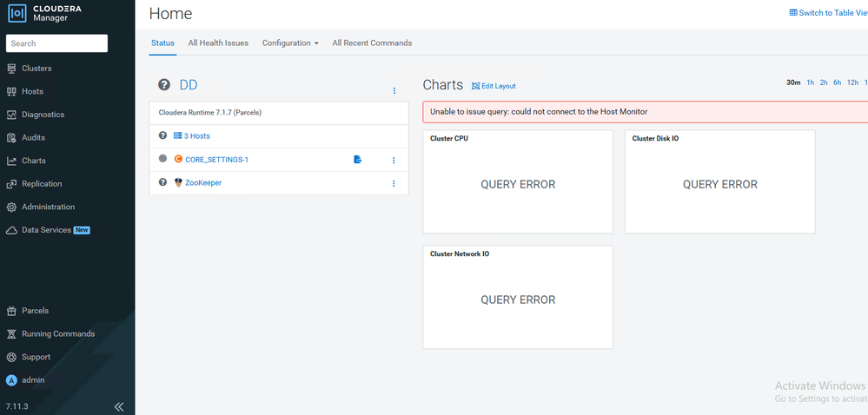This screenshot has width=868, height=415.
Task: Open Data Services menu item label
Action: [47, 230]
